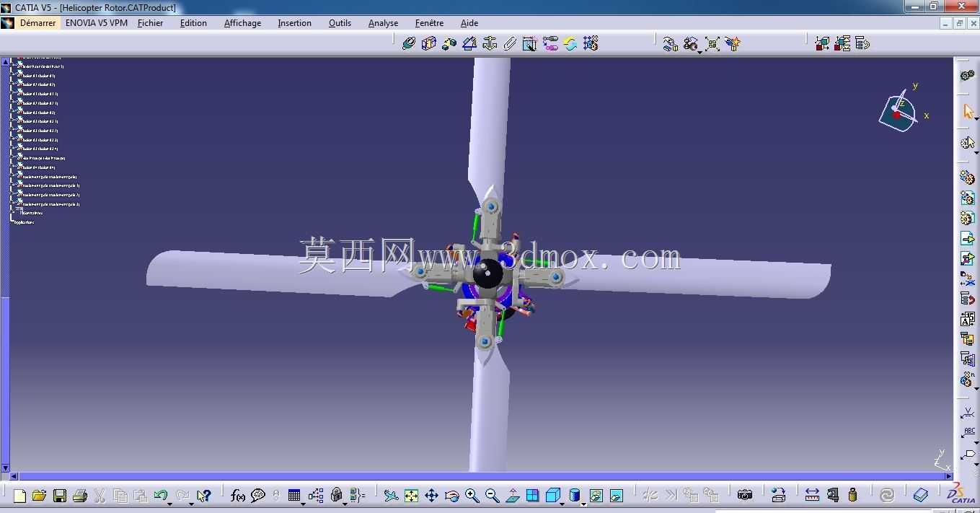Screen dimensions: 980x513
Task: Expand the Smart Move tool dropdown
Action: pos(700,52)
